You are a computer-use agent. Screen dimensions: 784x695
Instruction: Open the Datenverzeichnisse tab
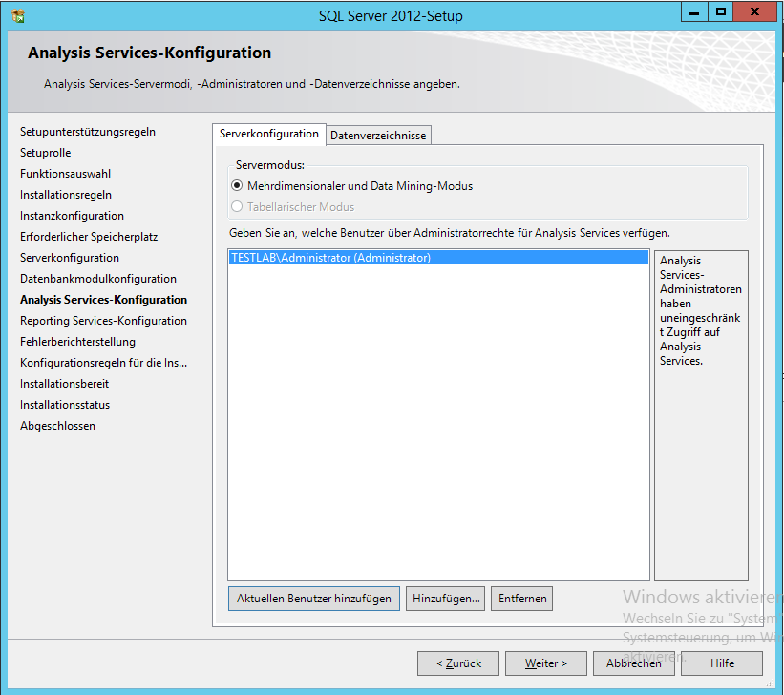coord(378,136)
